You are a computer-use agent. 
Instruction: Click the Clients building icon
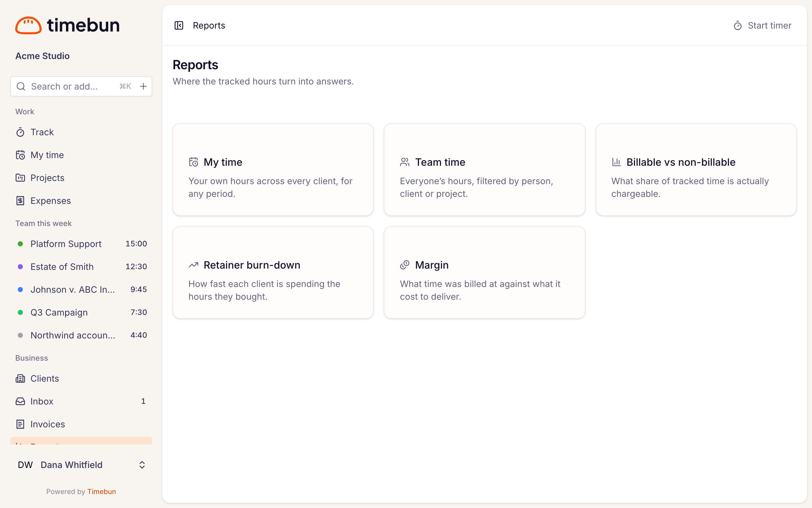[x=20, y=378]
